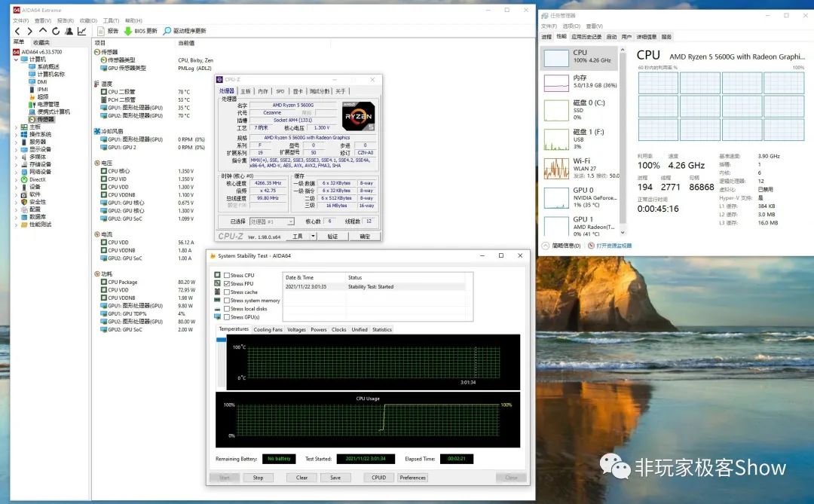The width and height of the screenshot is (814, 504).
Task: Click the BIOS 更新 green arrow button
Action: point(140,31)
